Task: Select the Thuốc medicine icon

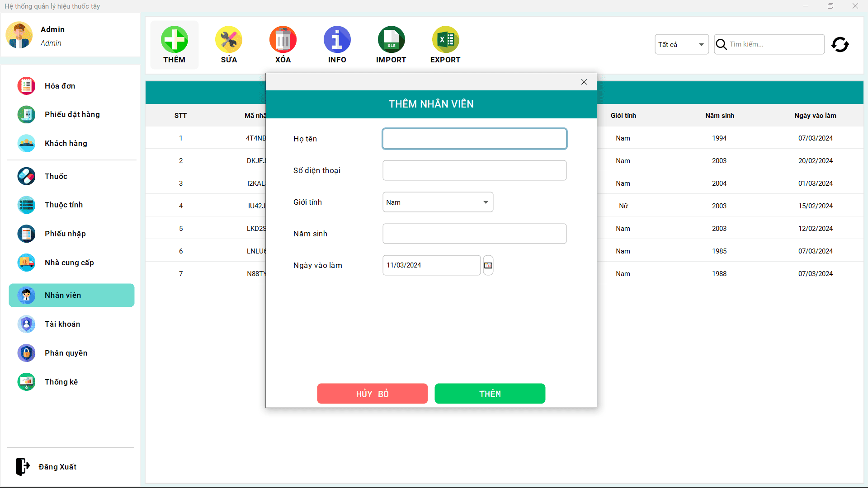Action: [26, 176]
